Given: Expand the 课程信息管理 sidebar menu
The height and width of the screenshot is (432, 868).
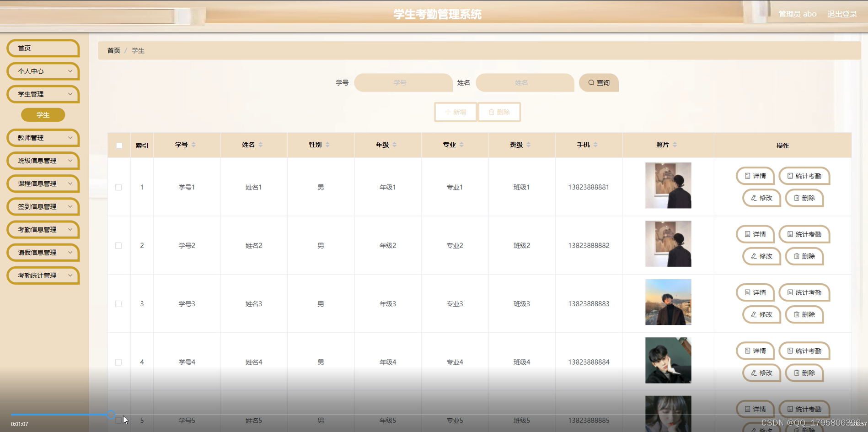Looking at the screenshot, I should [43, 184].
